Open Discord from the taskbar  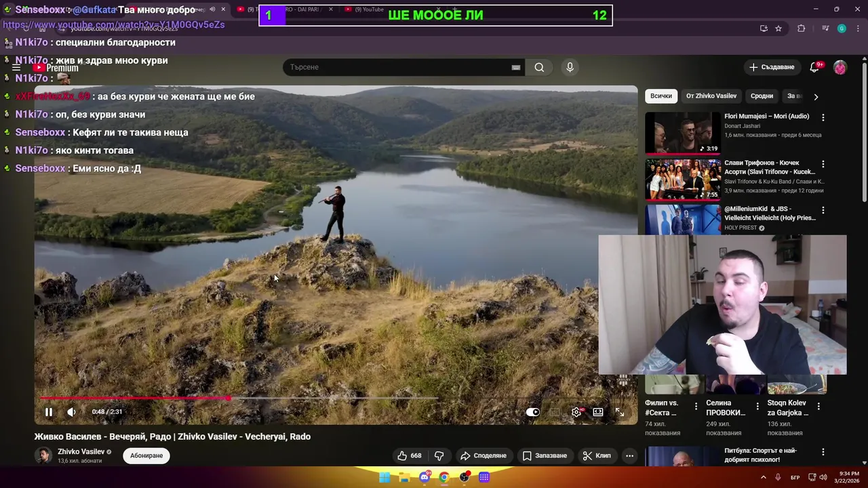pos(425,477)
